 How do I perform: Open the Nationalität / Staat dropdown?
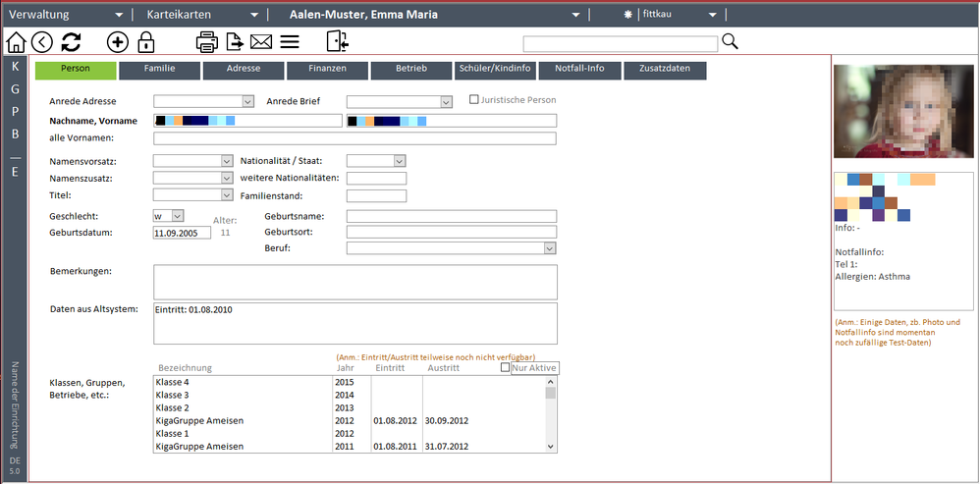click(x=400, y=161)
